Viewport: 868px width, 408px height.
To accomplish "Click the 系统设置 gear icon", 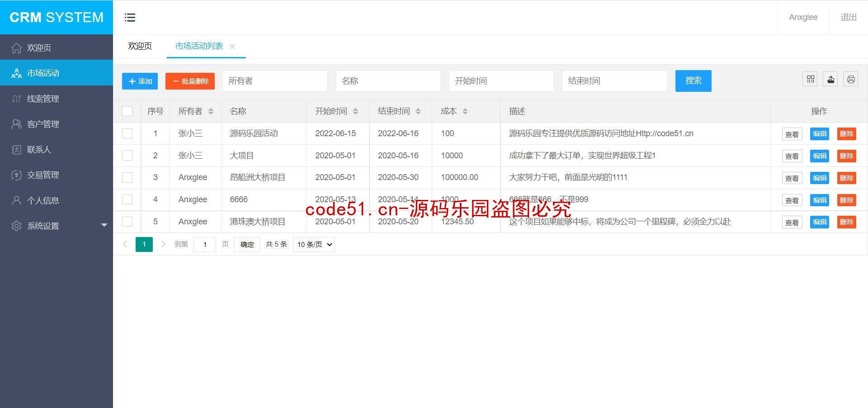I will [16, 226].
